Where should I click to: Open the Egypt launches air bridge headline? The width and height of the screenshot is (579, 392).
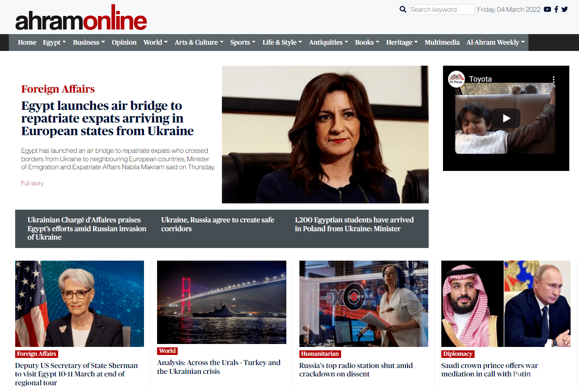pos(108,118)
